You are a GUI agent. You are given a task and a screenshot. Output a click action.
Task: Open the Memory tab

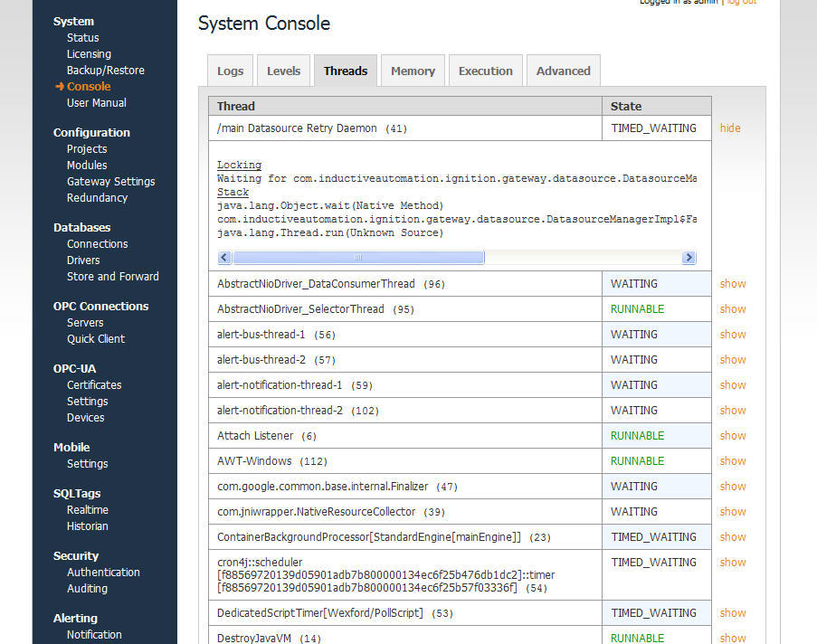pos(413,71)
